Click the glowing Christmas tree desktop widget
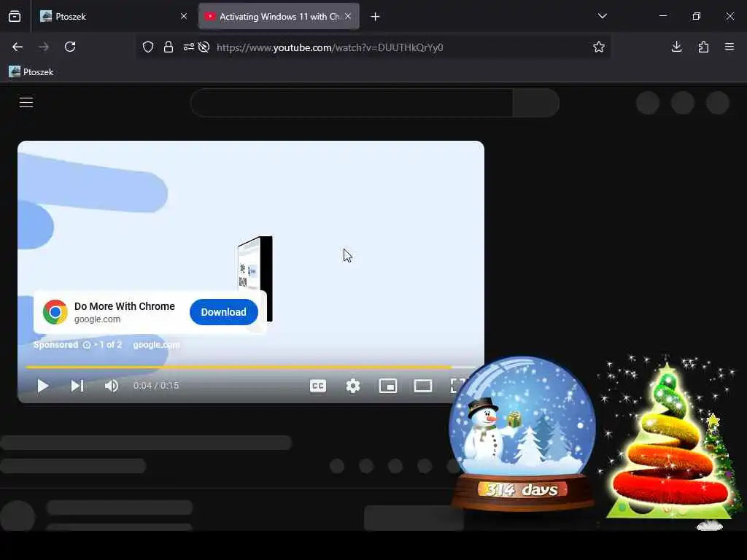 [x=670, y=440]
